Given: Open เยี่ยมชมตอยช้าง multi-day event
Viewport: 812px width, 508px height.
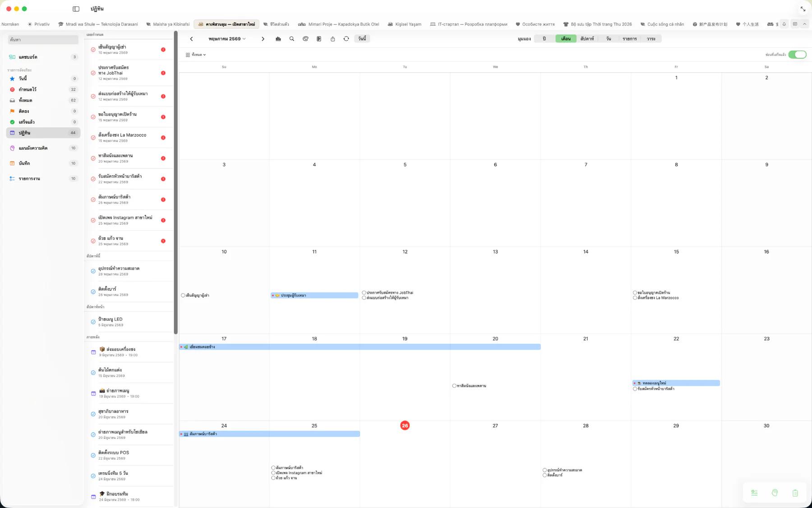Looking at the screenshot, I should pyautogui.click(x=360, y=347).
